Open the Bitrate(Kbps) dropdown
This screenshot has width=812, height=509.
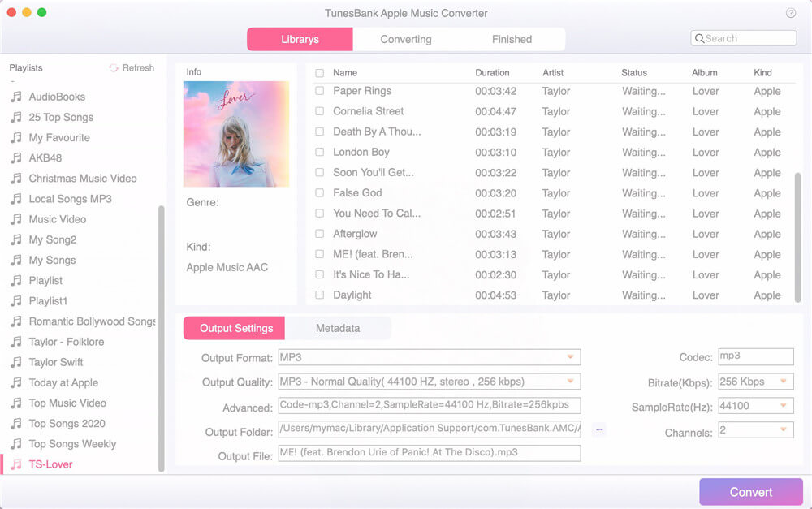[x=755, y=382]
